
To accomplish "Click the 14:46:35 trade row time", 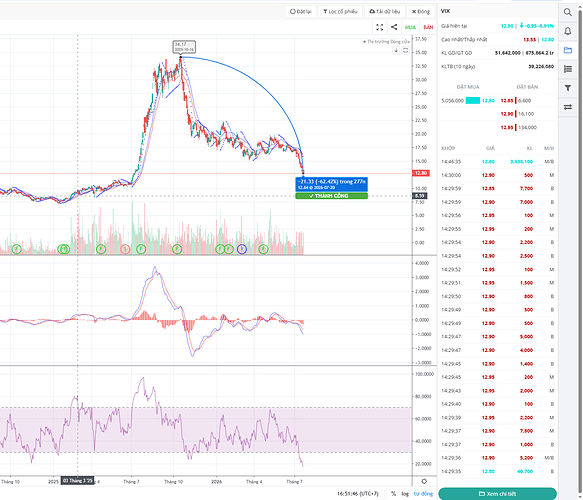I will point(451,161).
